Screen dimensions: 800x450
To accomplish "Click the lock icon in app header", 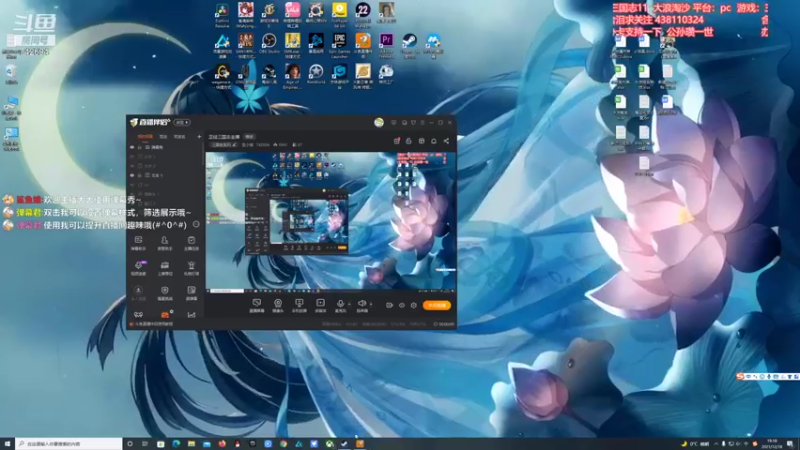I will (x=409, y=141).
